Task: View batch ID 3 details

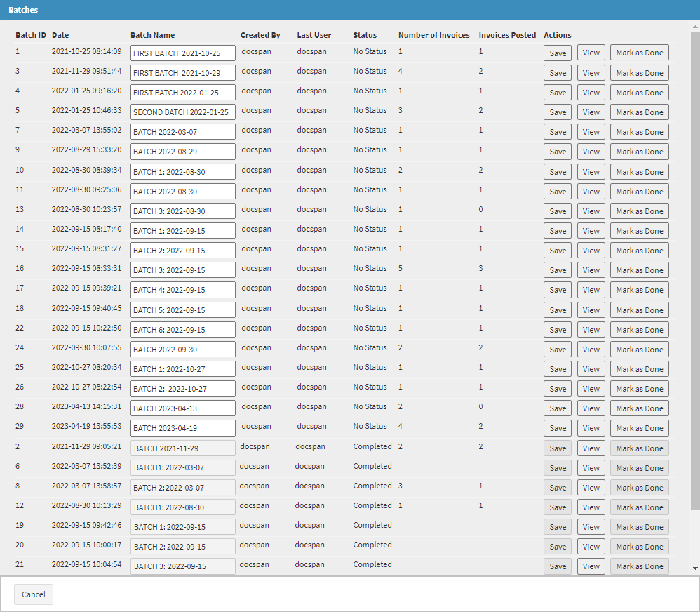Action: [591, 72]
